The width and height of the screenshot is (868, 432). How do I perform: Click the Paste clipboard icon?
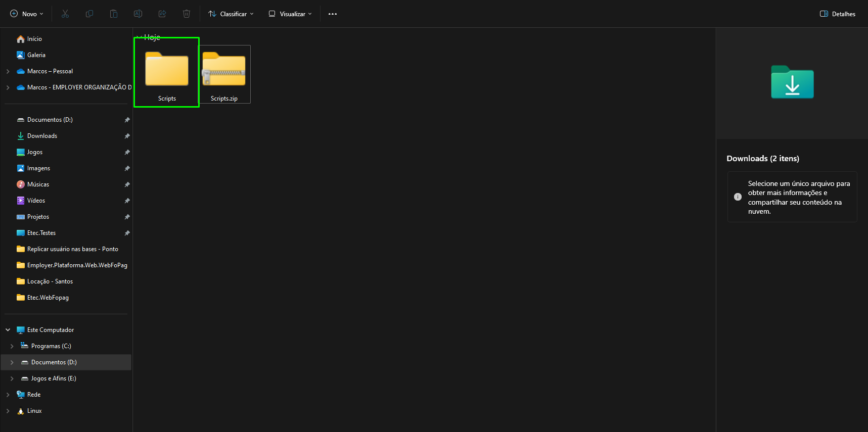pyautogui.click(x=114, y=14)
